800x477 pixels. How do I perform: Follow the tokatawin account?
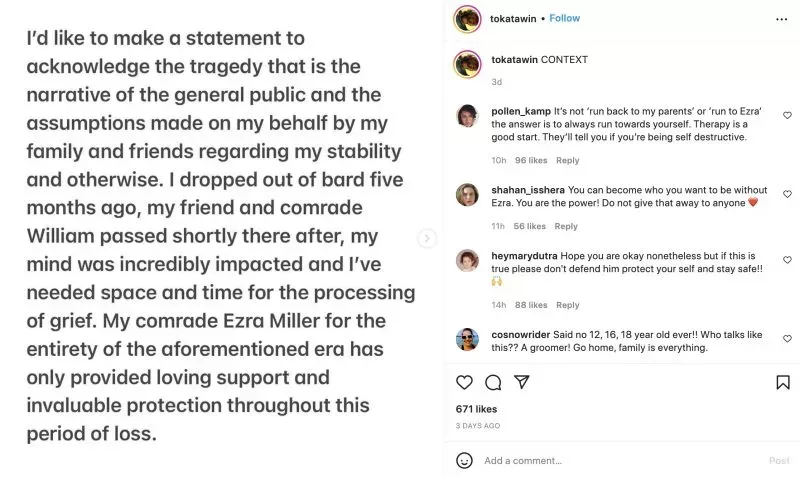pyautogui.click(x=564, y=18)
